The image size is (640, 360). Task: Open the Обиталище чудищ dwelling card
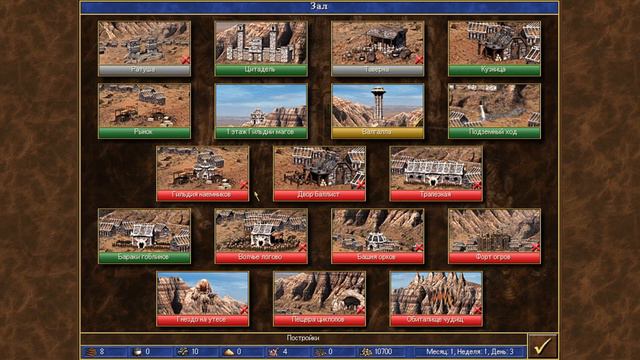pos(436,299)
